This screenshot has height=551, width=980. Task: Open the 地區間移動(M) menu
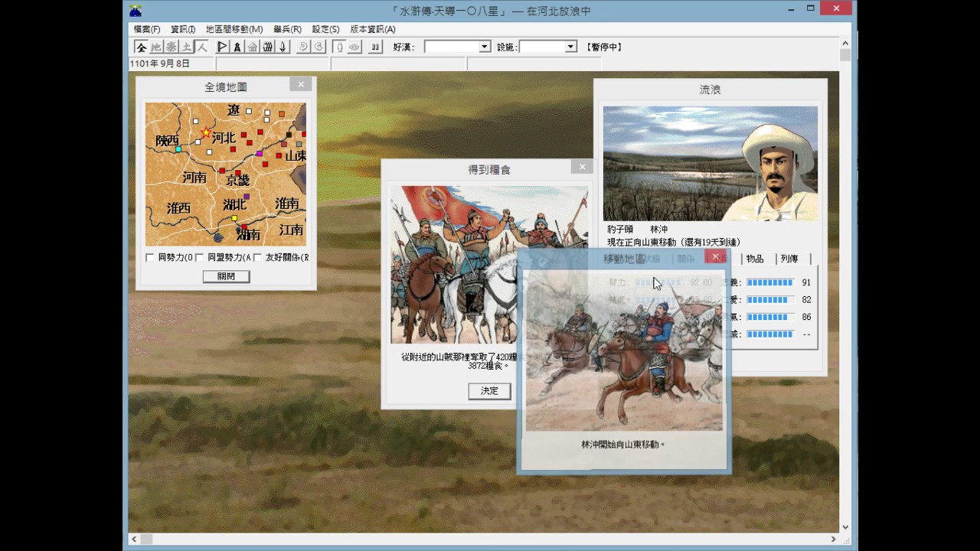[234, 29]
